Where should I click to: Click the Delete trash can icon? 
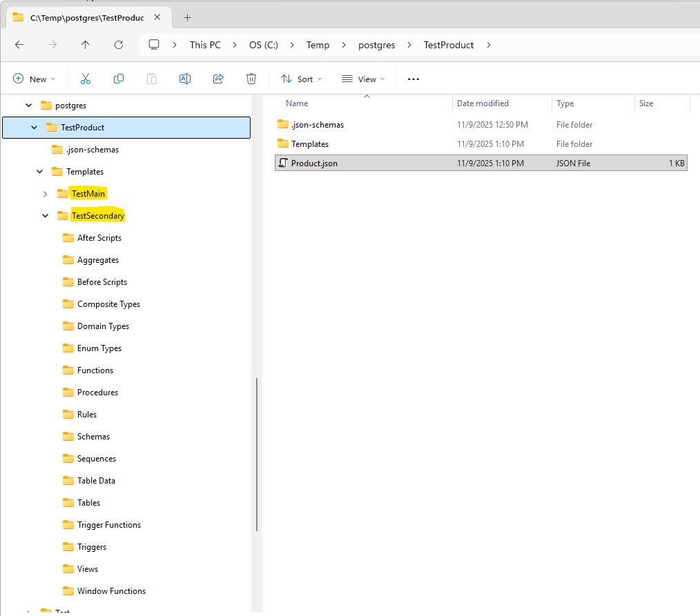(x=251, y=79)
